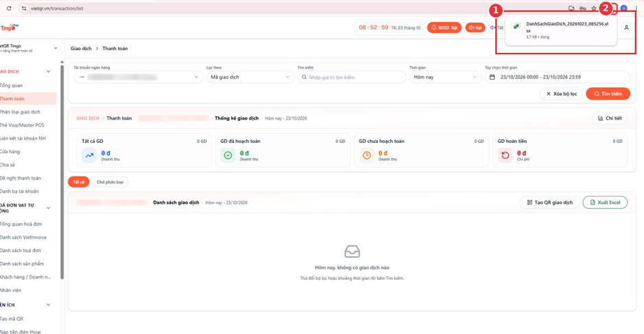Open Liên kết tài khoản NH
This screenshot has width=644, height=334.
point(23,138)
